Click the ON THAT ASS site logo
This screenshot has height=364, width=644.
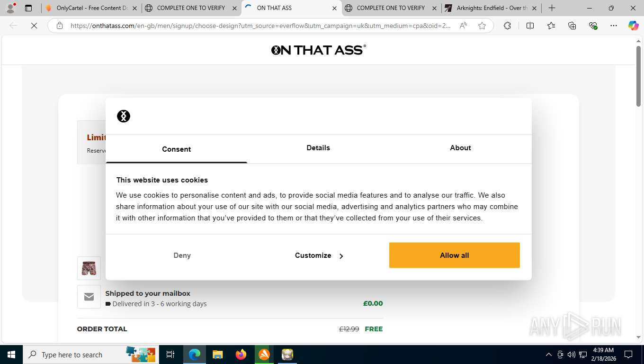(318, 50)
